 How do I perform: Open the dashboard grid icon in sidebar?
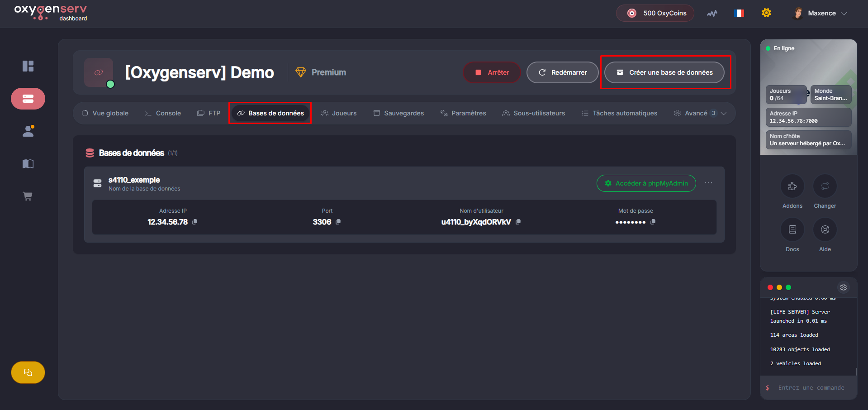pyautogui.click(x=28, y=66)
